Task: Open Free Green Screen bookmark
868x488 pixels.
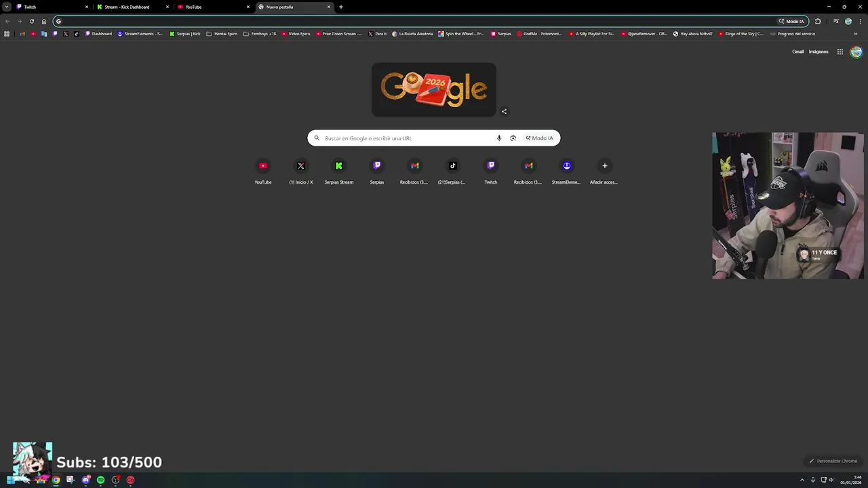Action: (x=339, y=34)
